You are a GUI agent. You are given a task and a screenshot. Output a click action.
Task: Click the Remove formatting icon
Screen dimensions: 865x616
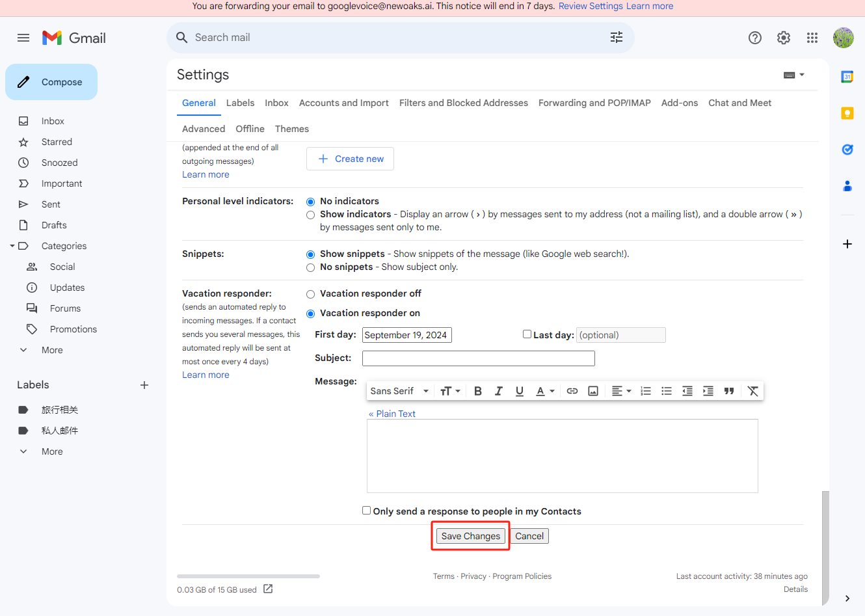pos(752,391)
